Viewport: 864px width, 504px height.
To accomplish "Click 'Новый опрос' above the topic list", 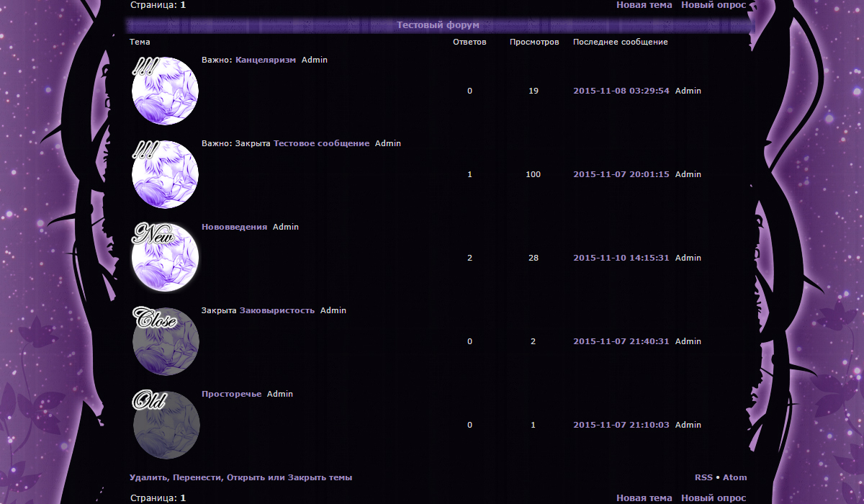I will pyautogui.click(x=714, y=5).
